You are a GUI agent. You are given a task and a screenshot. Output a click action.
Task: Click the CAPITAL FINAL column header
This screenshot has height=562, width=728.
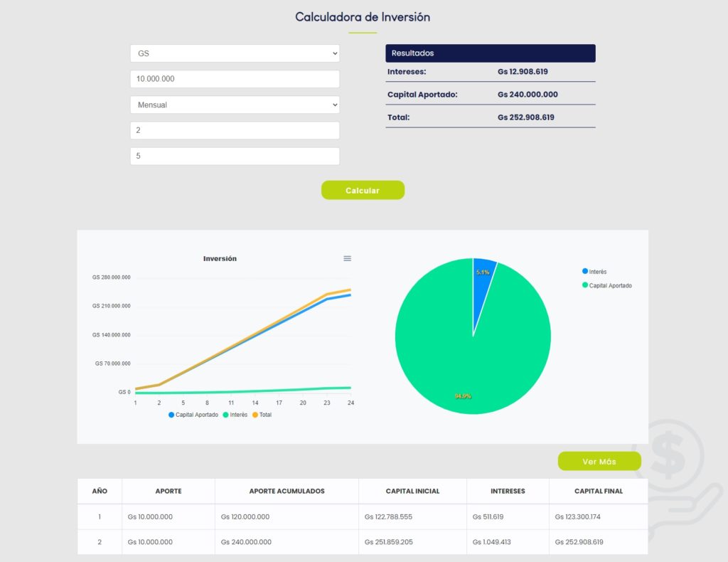(598, 491)
